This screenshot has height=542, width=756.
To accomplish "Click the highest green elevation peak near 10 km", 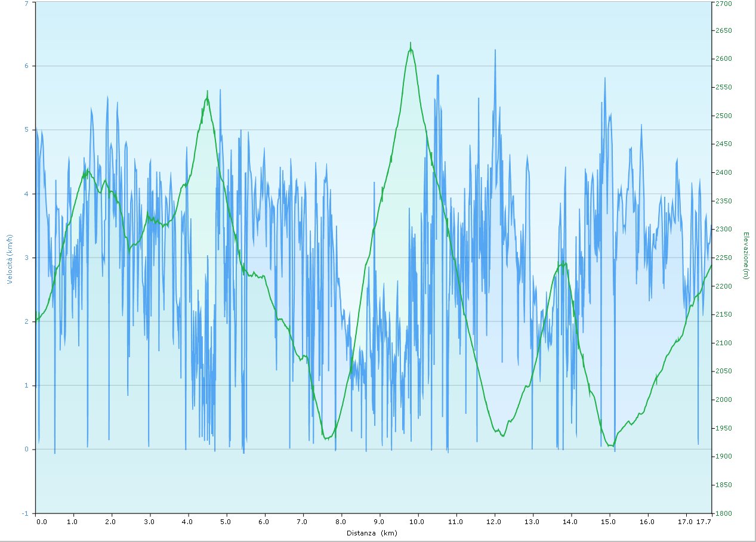I will pyautogui.click(x=411, y=44).
